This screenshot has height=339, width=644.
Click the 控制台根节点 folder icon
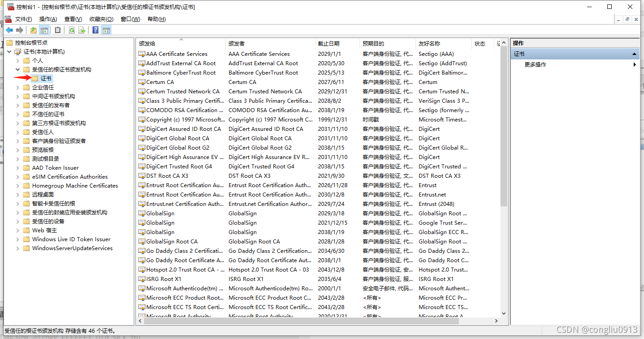click(x=9, y=42)
